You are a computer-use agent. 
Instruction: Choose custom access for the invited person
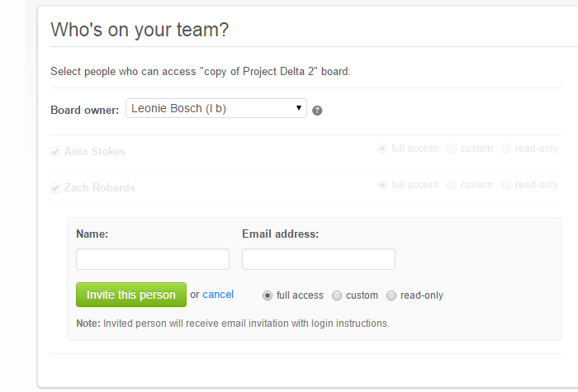[337, 295]
